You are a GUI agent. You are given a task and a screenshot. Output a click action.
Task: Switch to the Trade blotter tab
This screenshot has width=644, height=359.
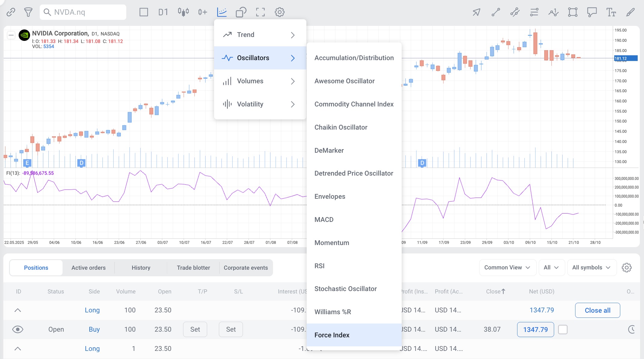[x=193, y=268]
